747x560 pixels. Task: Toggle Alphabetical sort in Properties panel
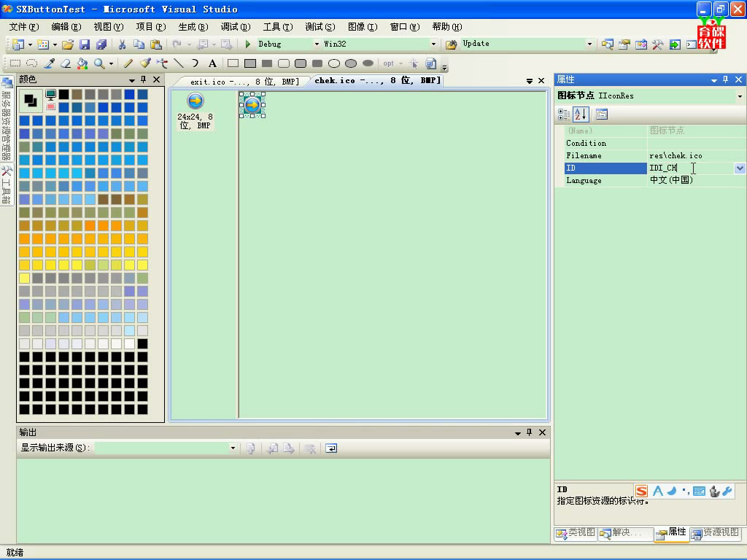click(x=581, y=114)
